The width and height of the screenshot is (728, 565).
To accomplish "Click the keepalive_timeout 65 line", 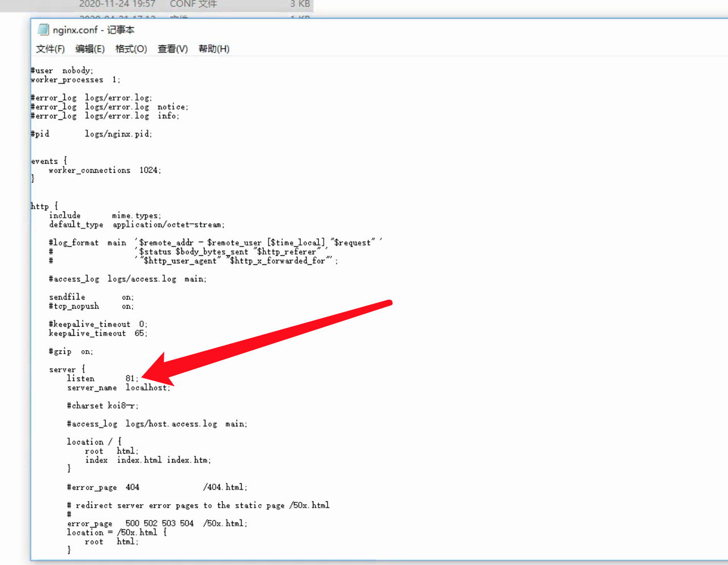I will coord(98,333).
